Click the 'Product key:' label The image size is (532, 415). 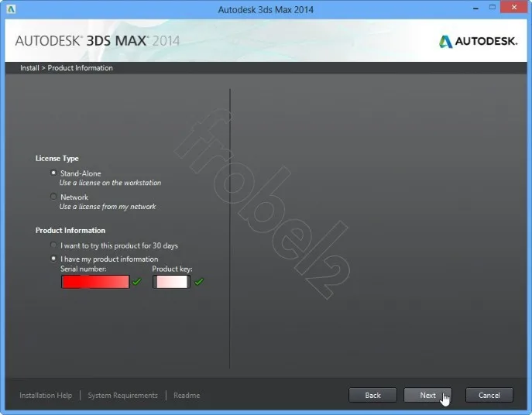(172, 269)
